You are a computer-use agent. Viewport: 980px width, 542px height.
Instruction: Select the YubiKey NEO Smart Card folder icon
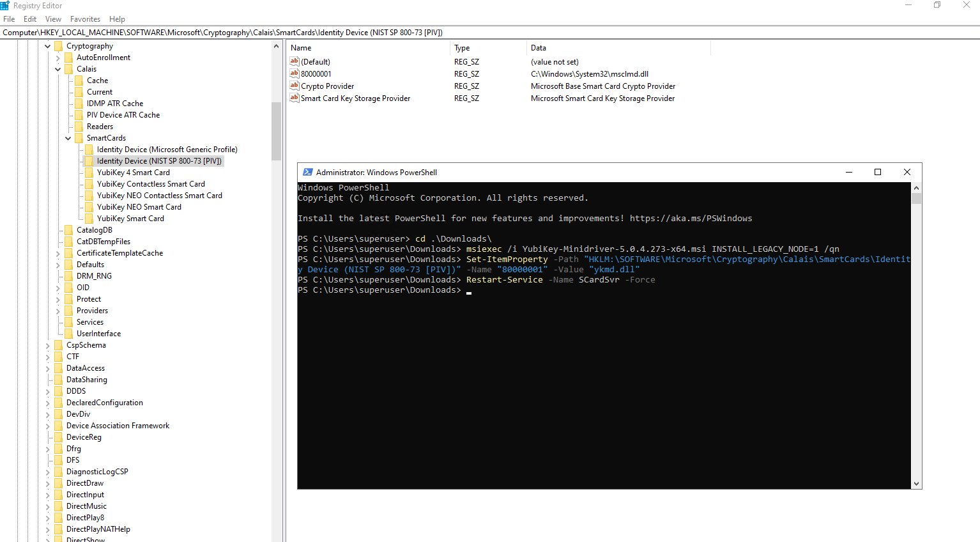coord(89,207)
